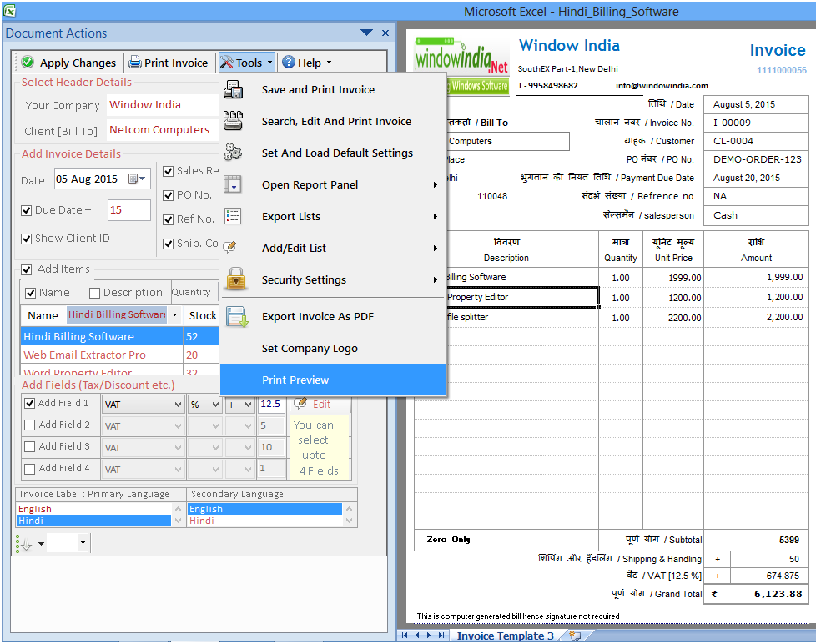816x644 pixels.
Task: Click the Your Company field Window India
Action: (162, 104)
